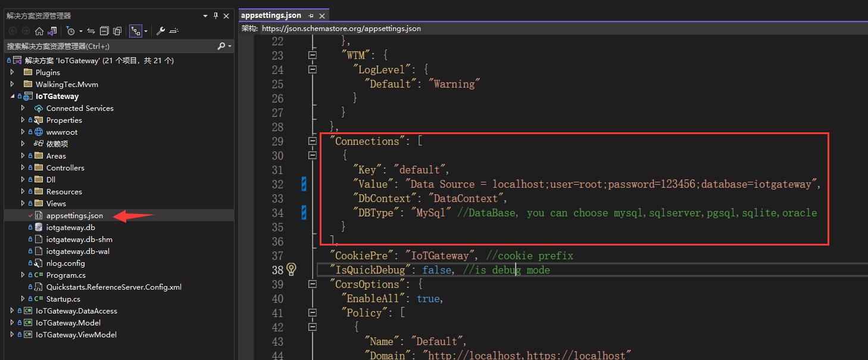Close the Solution Explorer panel
This screenshot has height=360, width=868.
coord(226,15)
